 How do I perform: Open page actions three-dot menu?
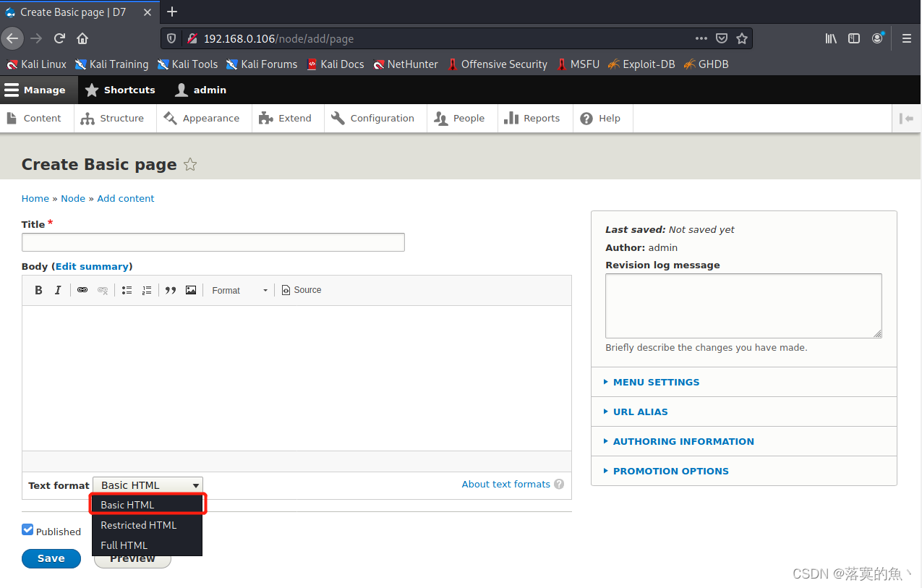(x=701, y=38)
